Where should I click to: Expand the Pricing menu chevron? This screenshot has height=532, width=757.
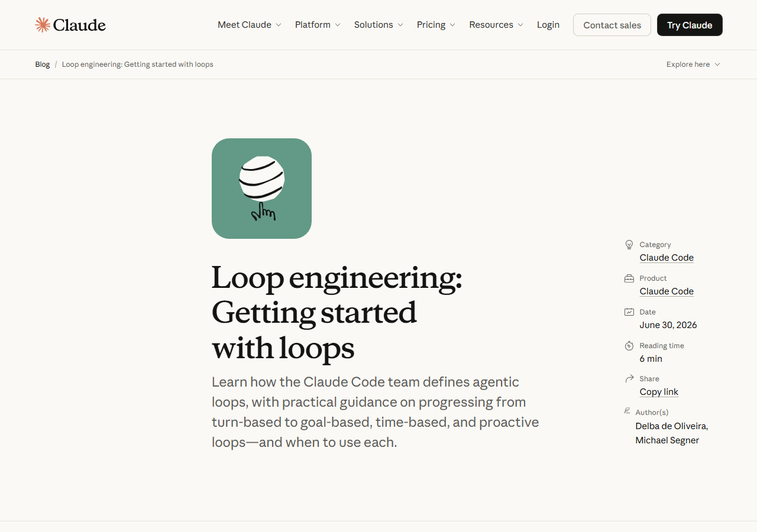[452, 25]
